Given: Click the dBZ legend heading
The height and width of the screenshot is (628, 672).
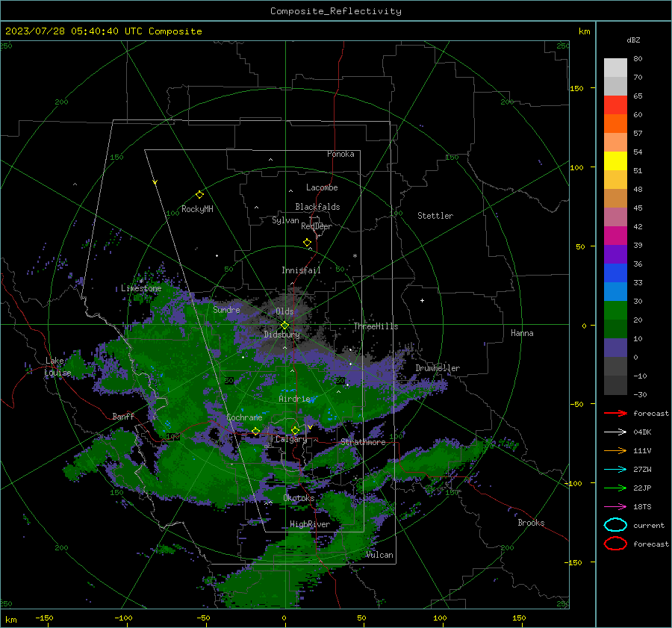Looking at the screenshot, I should click(x=633, y=40).
